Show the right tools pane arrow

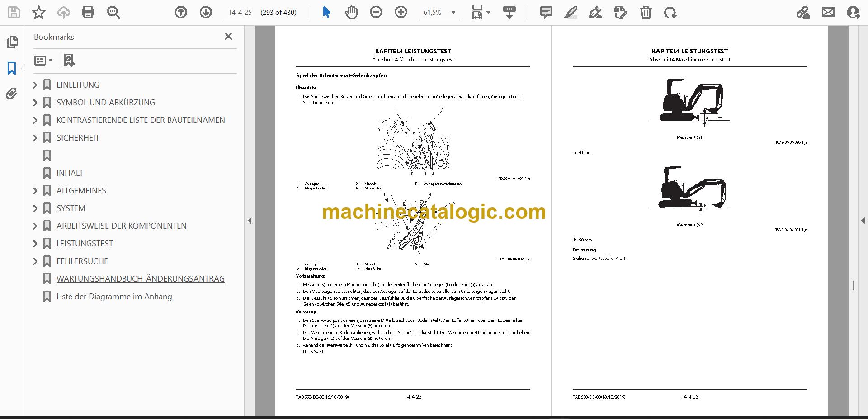pos(863,221)
